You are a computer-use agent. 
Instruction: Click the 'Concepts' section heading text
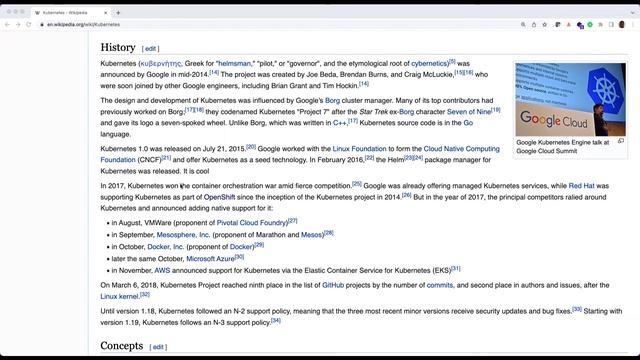(x=122, y=346)
